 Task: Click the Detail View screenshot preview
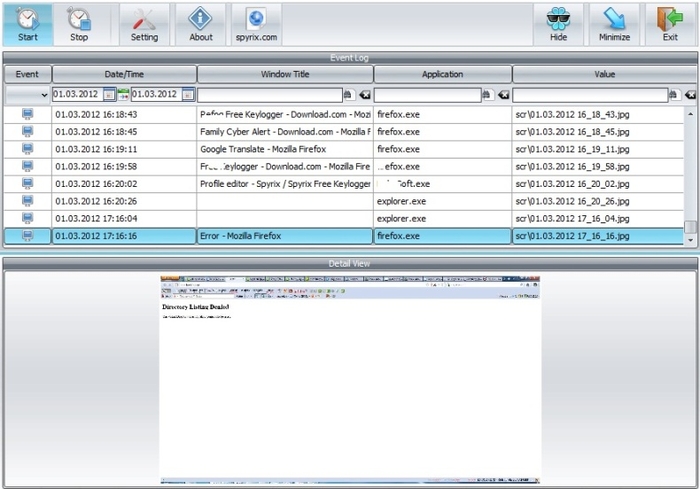coord(350,380)
